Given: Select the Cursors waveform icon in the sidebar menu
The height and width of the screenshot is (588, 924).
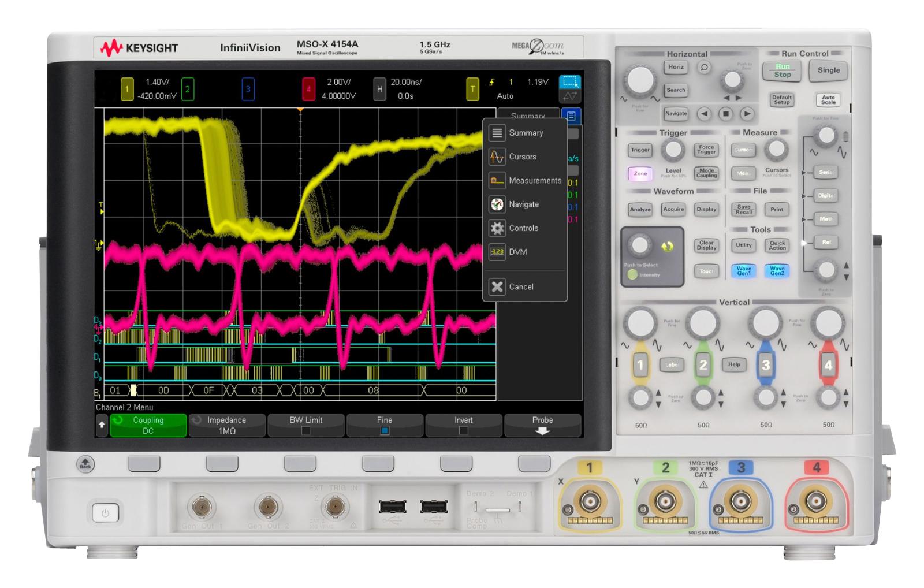Looking at the screenshot, I should tap(497, 157).
